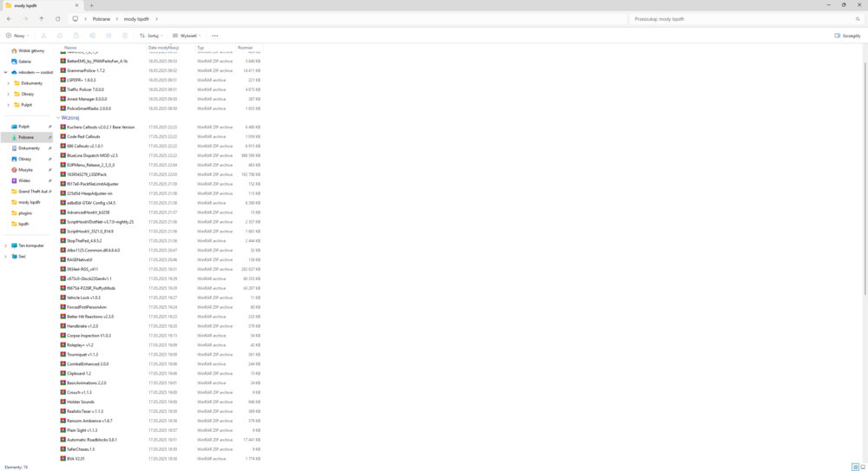The width and height of the screenshot is (868, 471).
Task: Go back using the back arrow
Action: pyautogui.click(x=9, y=19)
